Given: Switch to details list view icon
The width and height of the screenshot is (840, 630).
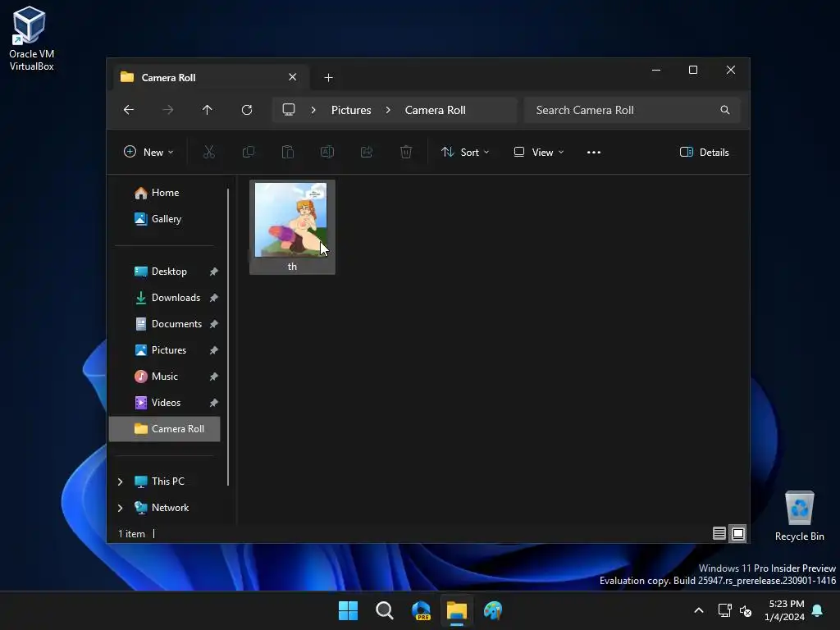Looking at the screenshot, I should coord(719,533).
